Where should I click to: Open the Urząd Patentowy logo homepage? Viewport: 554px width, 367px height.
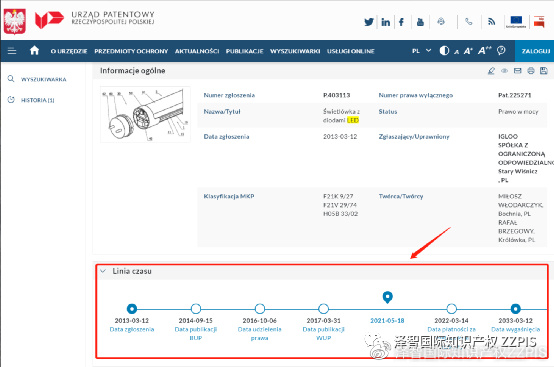pyautogui.click(x=95, y=18)
